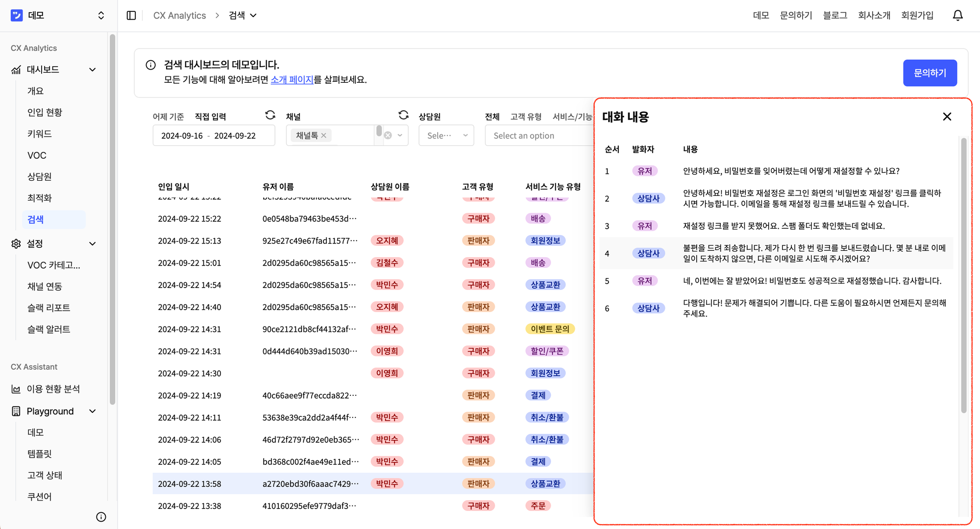
Task: Click 회사소개 in the top menu
Action: pos(874,15)
